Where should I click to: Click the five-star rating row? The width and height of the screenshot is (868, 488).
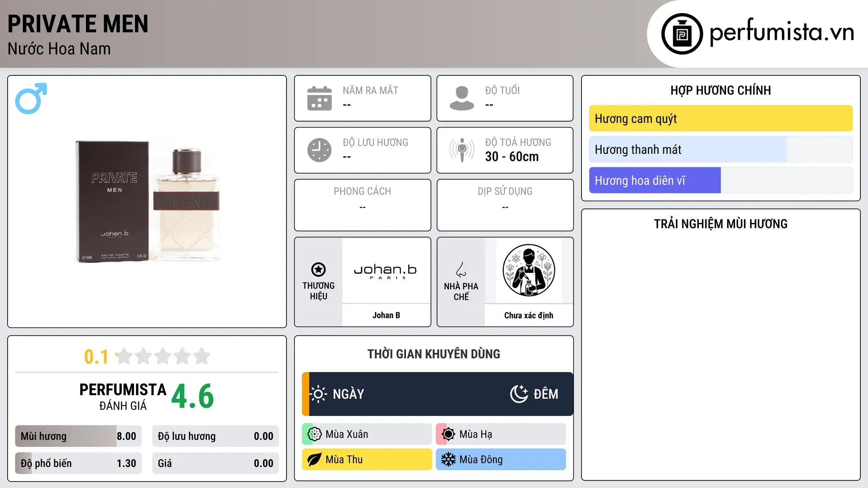click(x=163, y=356)
